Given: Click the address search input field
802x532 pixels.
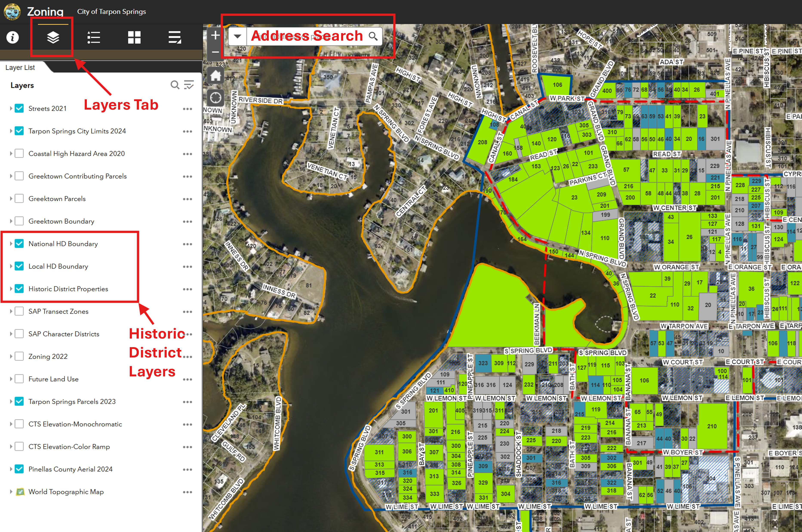Looking at the screenshot, I should [x=306, y=36].
